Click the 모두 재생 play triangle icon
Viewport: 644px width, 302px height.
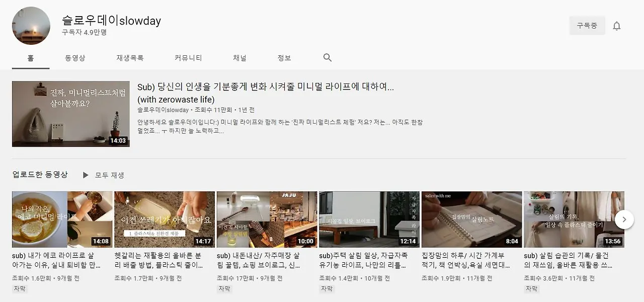click(86, 174)
